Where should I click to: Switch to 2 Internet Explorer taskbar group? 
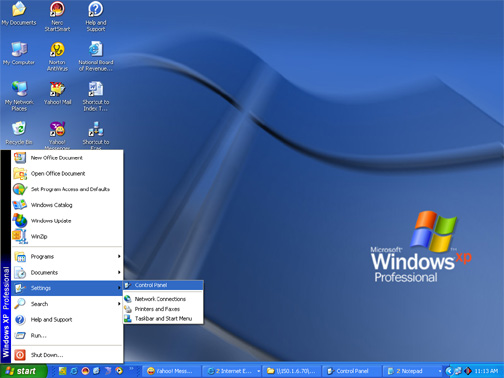pos(232,371)
